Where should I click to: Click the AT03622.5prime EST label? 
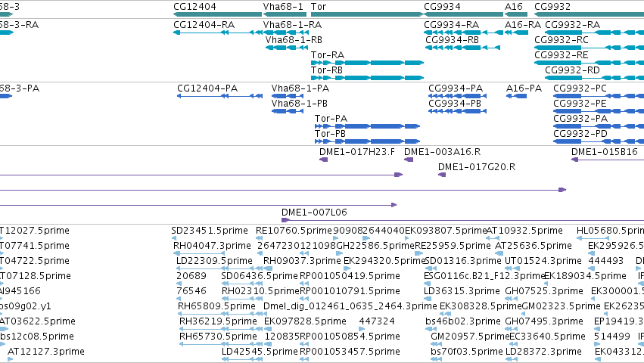point(38,321)
